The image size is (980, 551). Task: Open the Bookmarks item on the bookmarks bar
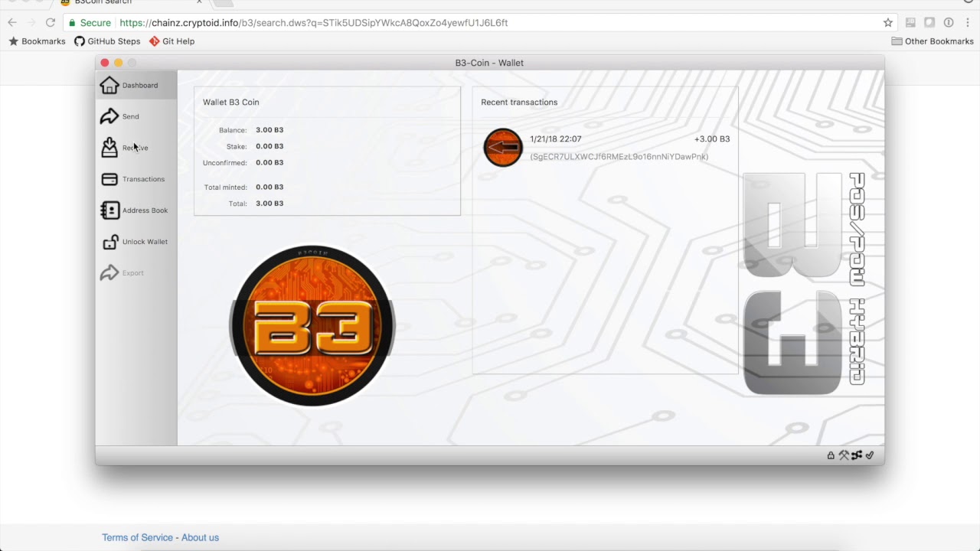click(x=37, y=41)
